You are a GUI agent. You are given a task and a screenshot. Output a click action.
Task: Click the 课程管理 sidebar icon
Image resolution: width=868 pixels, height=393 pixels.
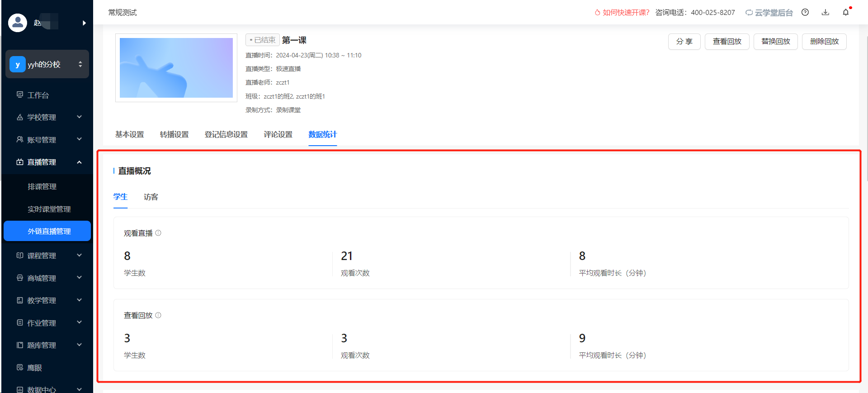coord(20,256)
